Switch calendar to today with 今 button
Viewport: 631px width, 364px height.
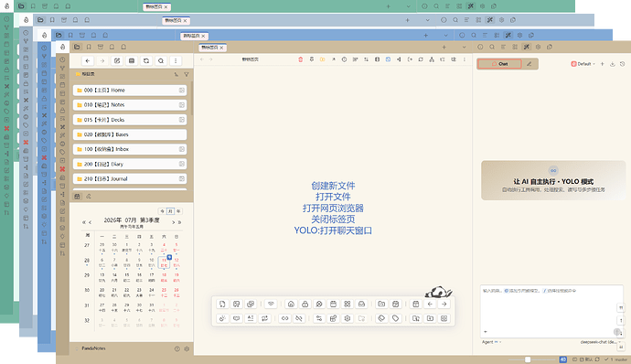[x=162, y=211]
